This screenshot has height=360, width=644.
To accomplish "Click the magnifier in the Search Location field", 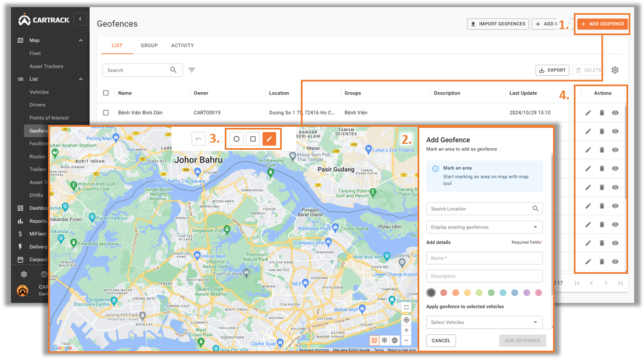I will (x=535, y=209).
